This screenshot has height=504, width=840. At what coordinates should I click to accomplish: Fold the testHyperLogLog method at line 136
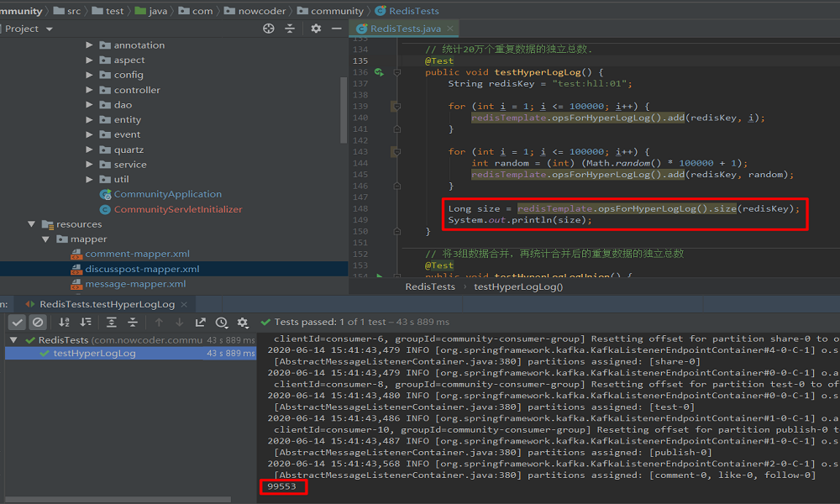point(397,72)
